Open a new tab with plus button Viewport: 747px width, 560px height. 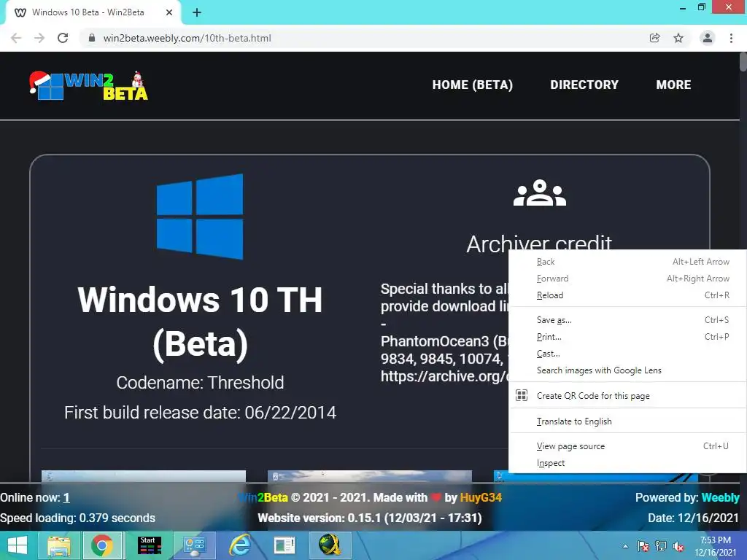point(197,13)
